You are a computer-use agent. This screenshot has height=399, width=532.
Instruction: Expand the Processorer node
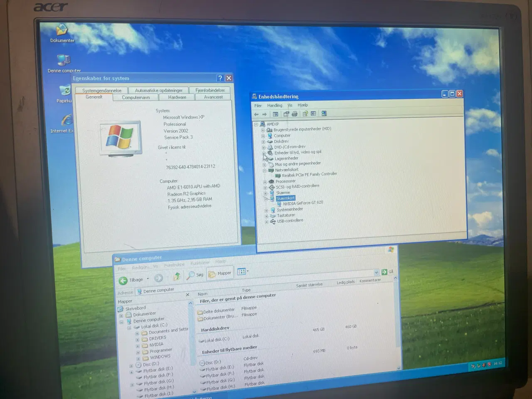(x=265, y=182)
